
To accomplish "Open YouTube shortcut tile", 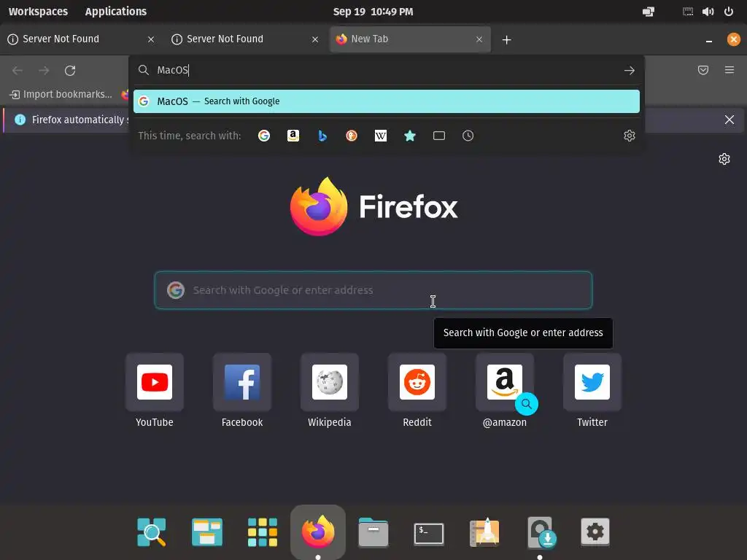I will (x=155, y=382).
